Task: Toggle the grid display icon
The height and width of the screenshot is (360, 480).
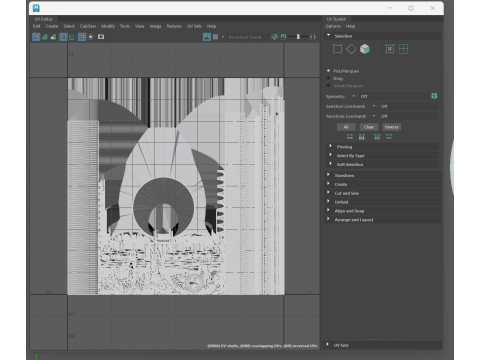Action: 82,37
